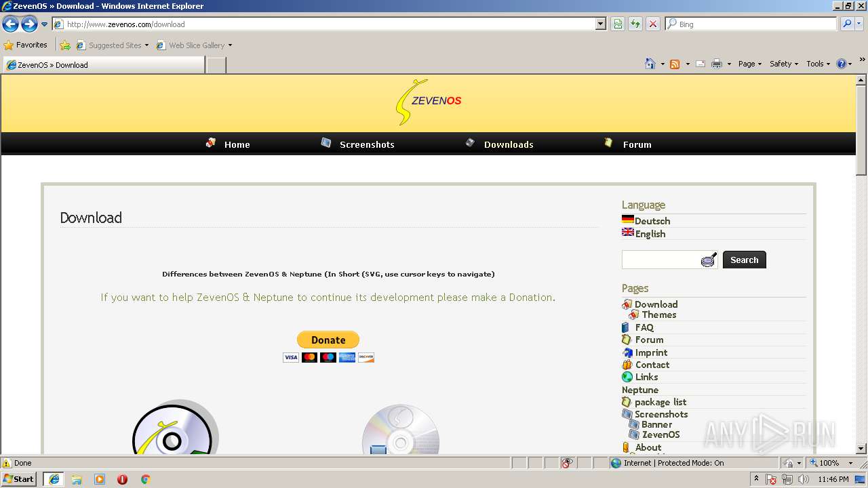
Task: Click the Read Mail envelope icon
Action: tap(701, 64)
